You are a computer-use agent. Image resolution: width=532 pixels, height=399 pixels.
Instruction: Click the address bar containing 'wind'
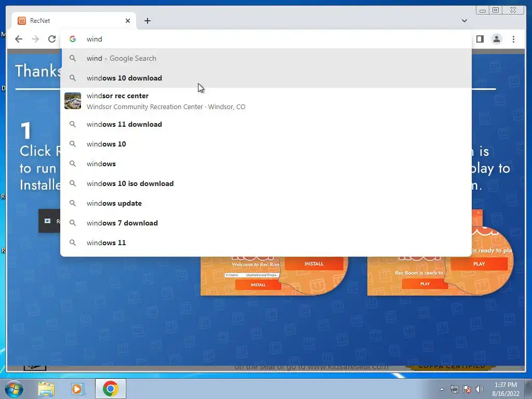pyautogui.click(x=266, y=39)
